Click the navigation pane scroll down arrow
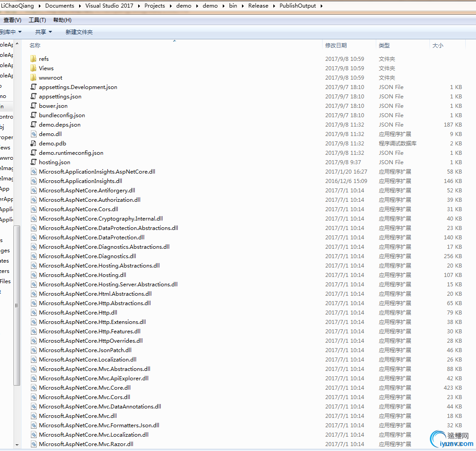This screenshot has width=476, height=451. 17,445
